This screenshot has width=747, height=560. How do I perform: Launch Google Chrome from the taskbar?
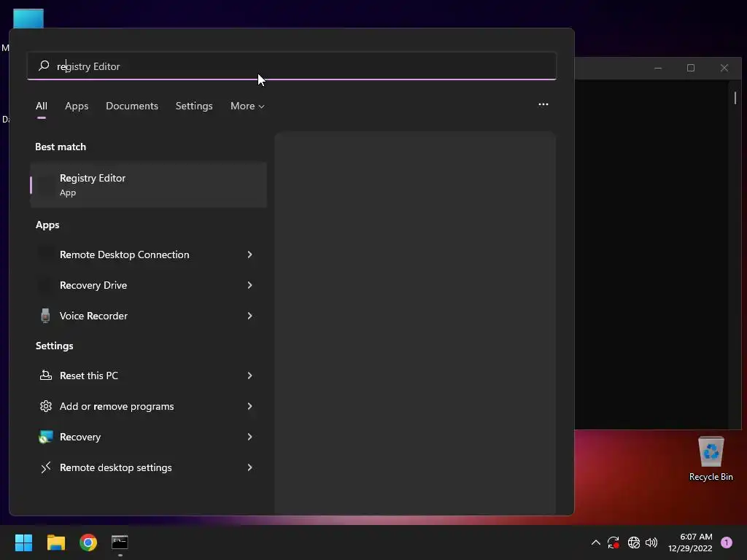(88, 542)
